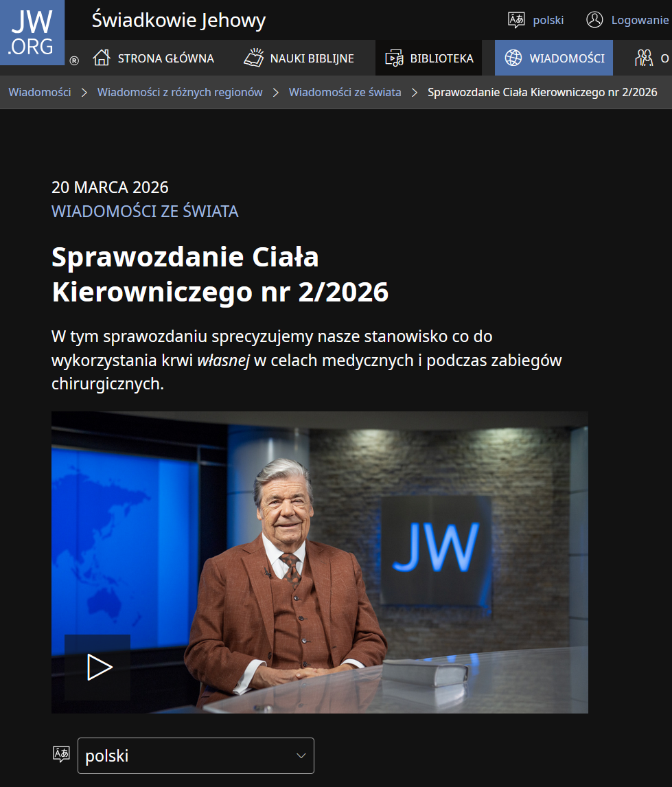Select the Wiadomości navigation tab
The image size is (672, 787).
click(x=554, y=58)
